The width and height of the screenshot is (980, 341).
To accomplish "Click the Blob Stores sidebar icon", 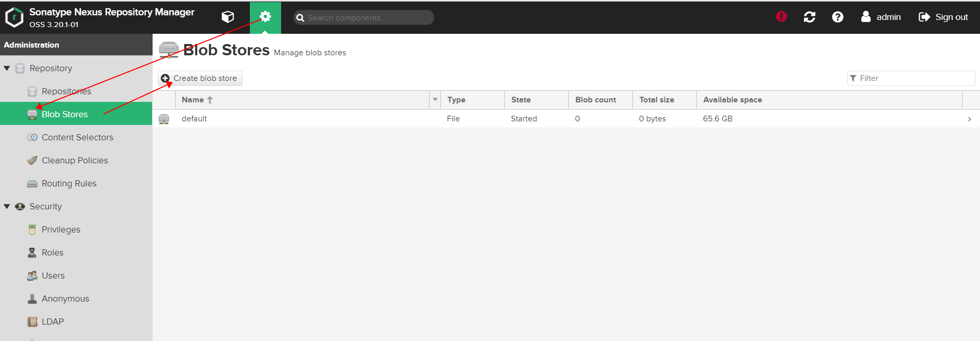I will click(x=32, y=114).
